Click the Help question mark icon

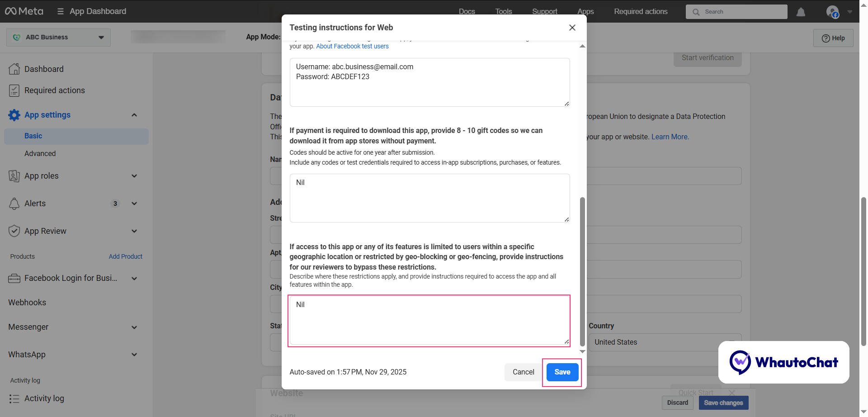click(826, 38)
